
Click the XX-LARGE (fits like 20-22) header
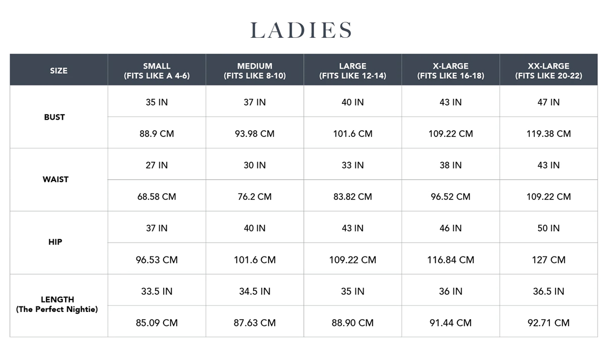(548, 70)
